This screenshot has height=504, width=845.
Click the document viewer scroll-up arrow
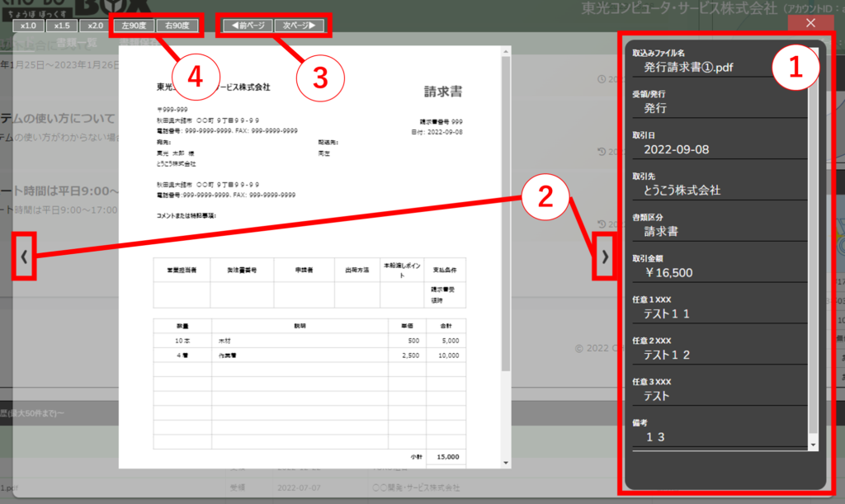pyautogui.click(x=505, y=52)
